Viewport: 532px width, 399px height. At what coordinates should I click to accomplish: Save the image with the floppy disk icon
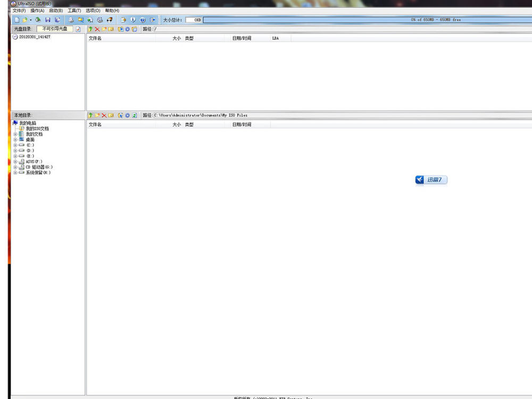(x=47, y=20)
